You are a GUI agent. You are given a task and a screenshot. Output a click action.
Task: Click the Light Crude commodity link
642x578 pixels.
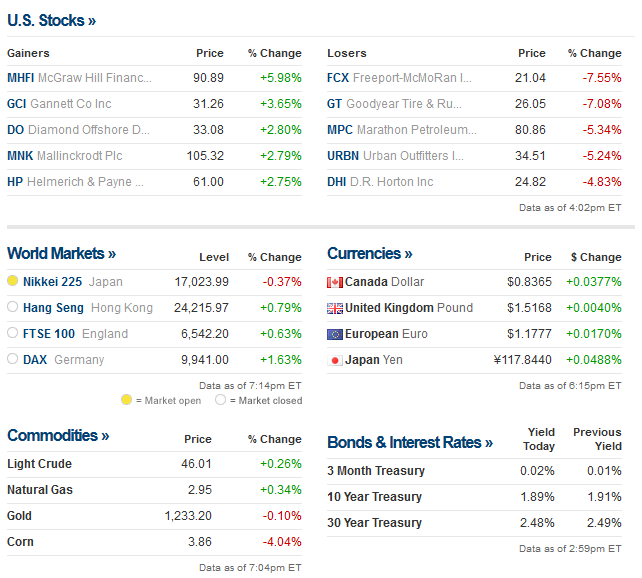coord(39,464)
